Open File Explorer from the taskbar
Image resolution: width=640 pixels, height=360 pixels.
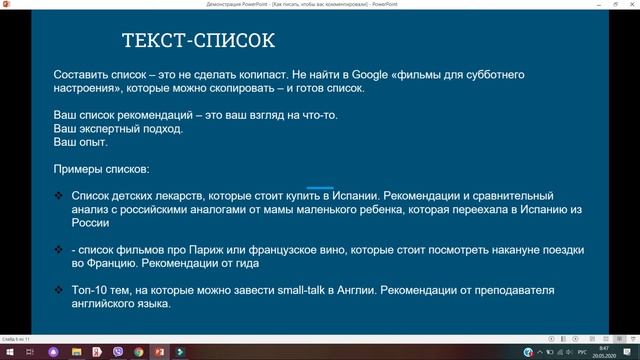tap(77, 352)
